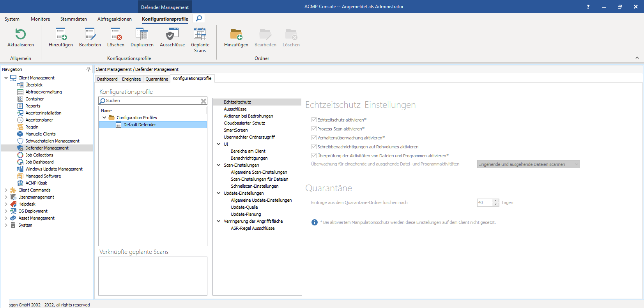The width and height of the screenshot is (644, 308).
Task: Open Job Collections node
Action: pos(39,155)
